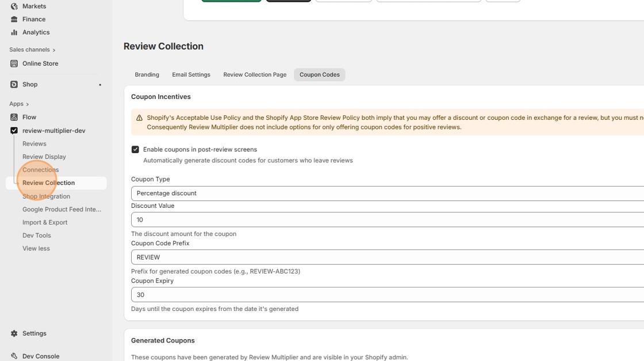Open the Coupon Type dropdown
Screen dimensions: 644x361
[388, 193]
